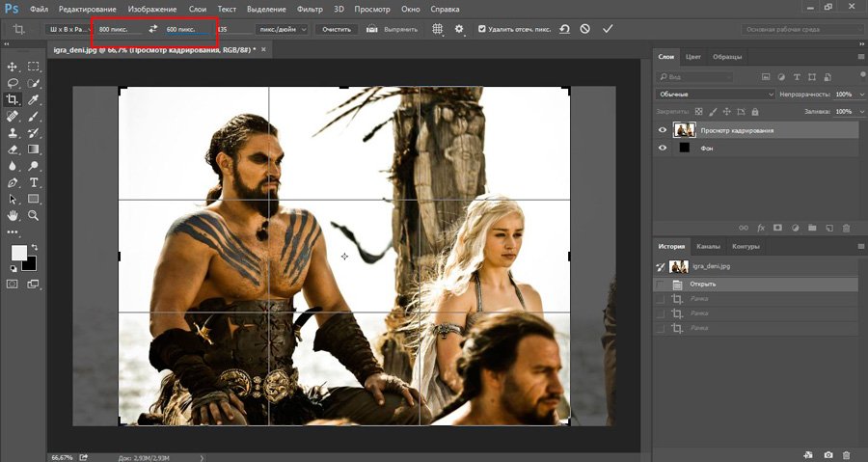Image resolution: width=868 pixels, height=462 pixels.
Task: Open the foreground color swatch
Action: 18,254
